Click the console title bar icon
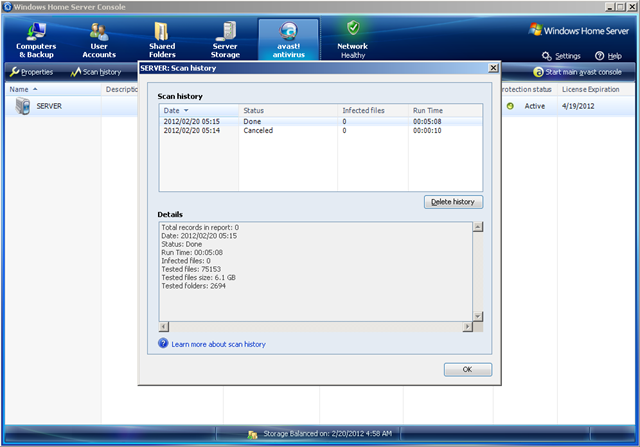Screen dimensions: 640x447 [x=7, y=7]
